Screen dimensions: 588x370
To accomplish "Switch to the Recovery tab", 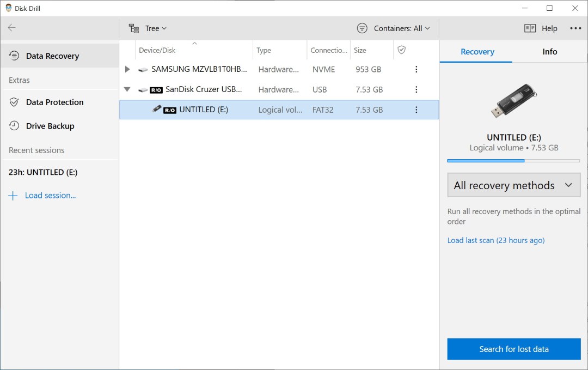I will (x=477, y=52).
